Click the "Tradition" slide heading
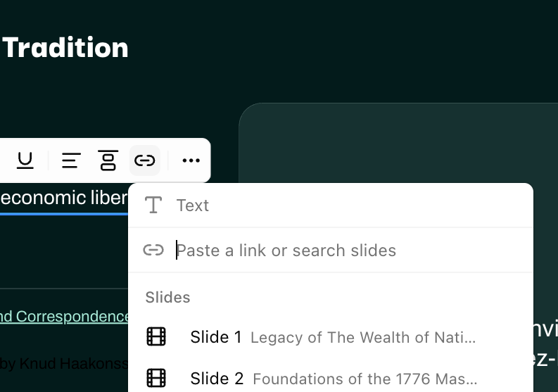This screenshot has width=558, height=392. [65, 47]
